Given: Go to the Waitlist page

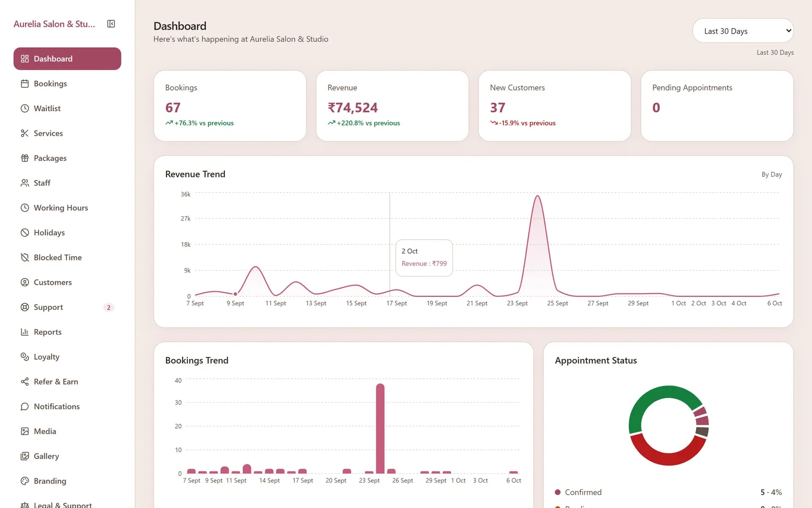Looking at the screenshot, I should (67, 109).
